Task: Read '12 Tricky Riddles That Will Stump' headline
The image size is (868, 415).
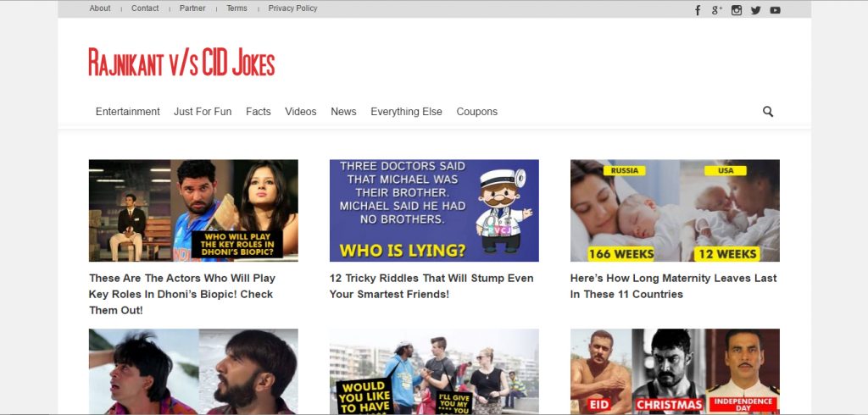Action: [x=431, y=286]
